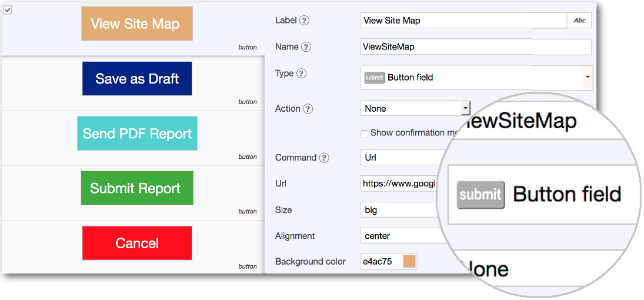Image resolution: width=644 pixels, height=300 pixels.
Task: Click the Action help question mark
Action: (308, 109)
